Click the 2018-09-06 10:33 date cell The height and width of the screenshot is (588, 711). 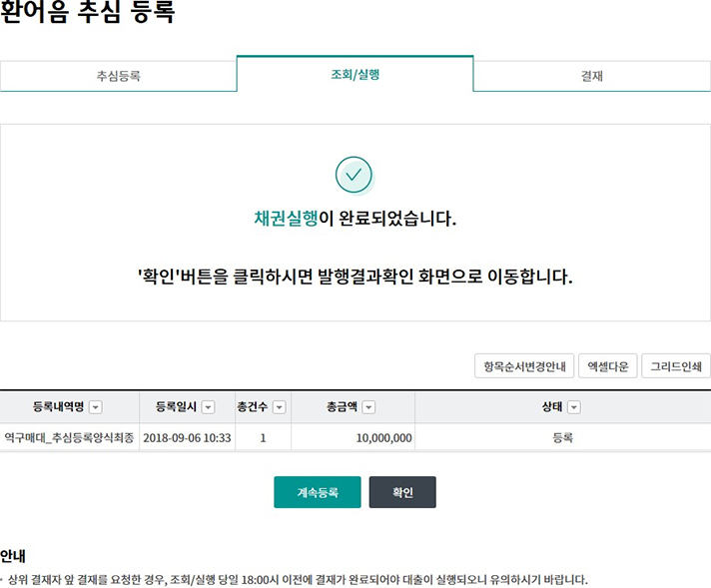pyautogui.click(x=187, y=437)
